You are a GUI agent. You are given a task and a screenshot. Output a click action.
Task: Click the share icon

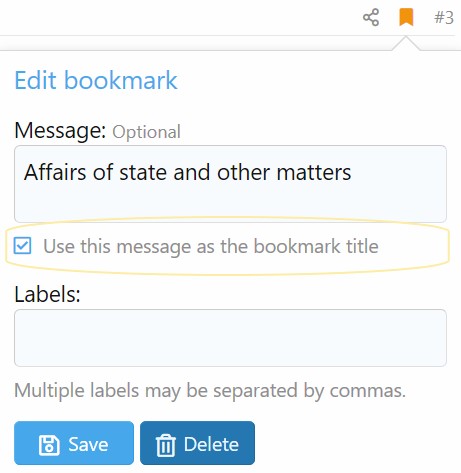pos(371,17)
